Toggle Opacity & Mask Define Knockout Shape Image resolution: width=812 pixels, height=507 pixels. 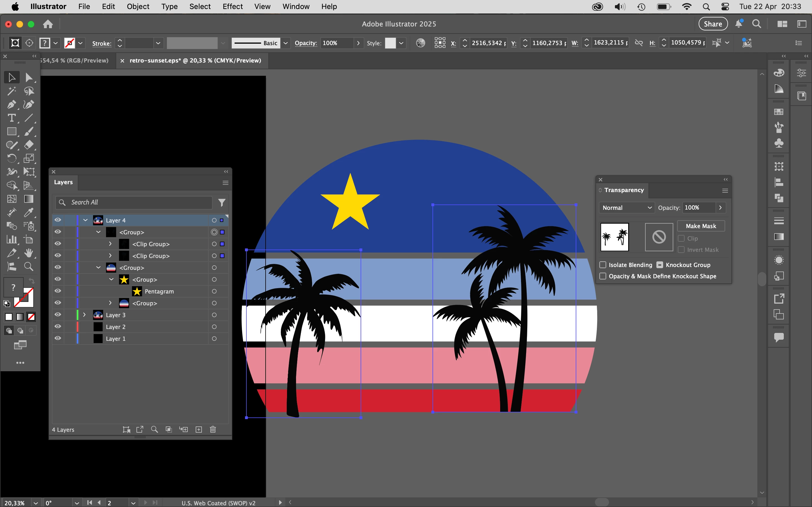[603, 276]
